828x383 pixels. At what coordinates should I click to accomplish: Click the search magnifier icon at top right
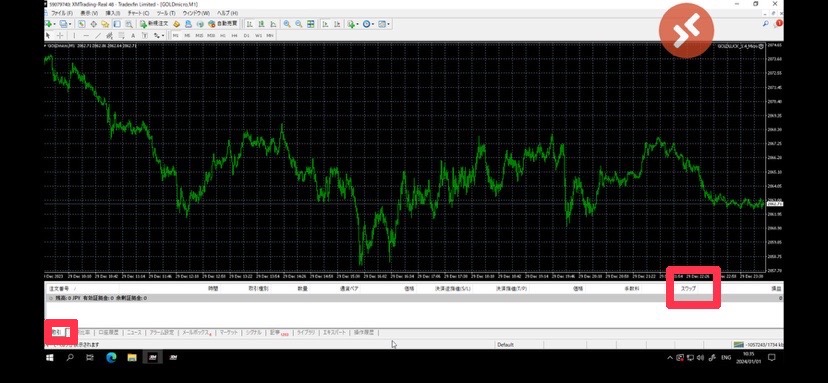766,24
